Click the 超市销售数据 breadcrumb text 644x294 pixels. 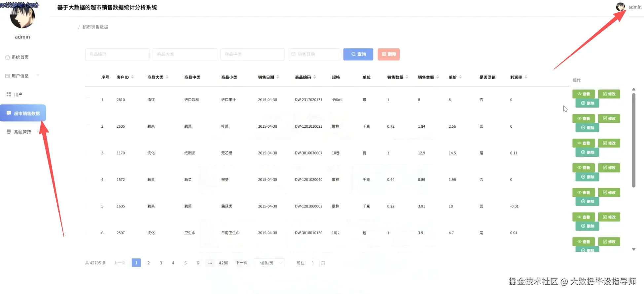(x=95, y=27)
